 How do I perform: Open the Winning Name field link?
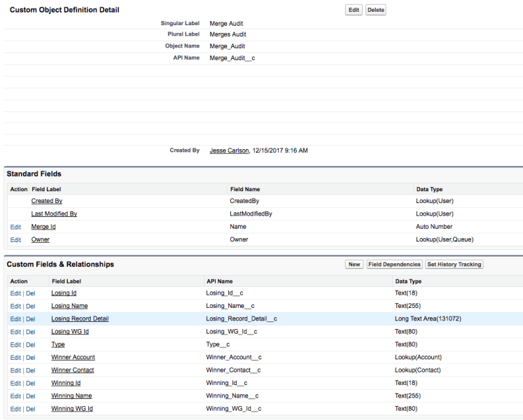coord(71,396)
